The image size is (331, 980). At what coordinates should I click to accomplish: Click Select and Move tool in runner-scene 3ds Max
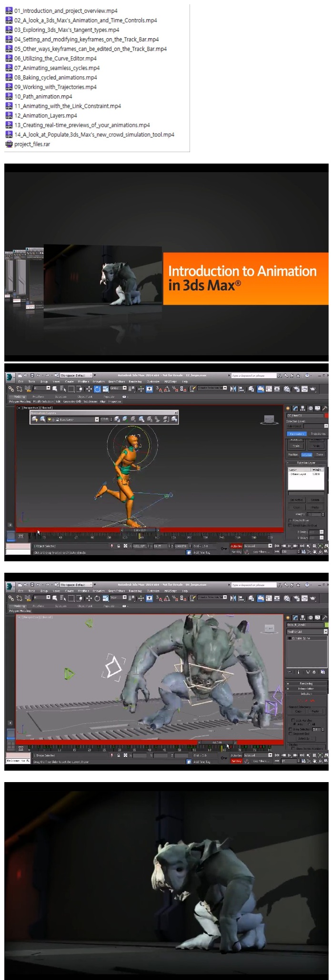(x=89, y=389)
